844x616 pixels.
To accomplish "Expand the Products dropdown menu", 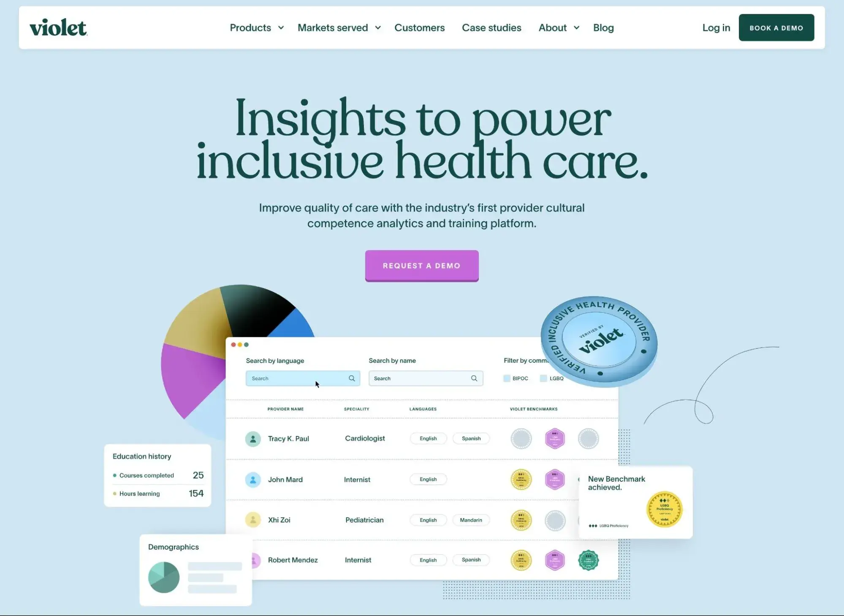I will [x=256, y=27].
